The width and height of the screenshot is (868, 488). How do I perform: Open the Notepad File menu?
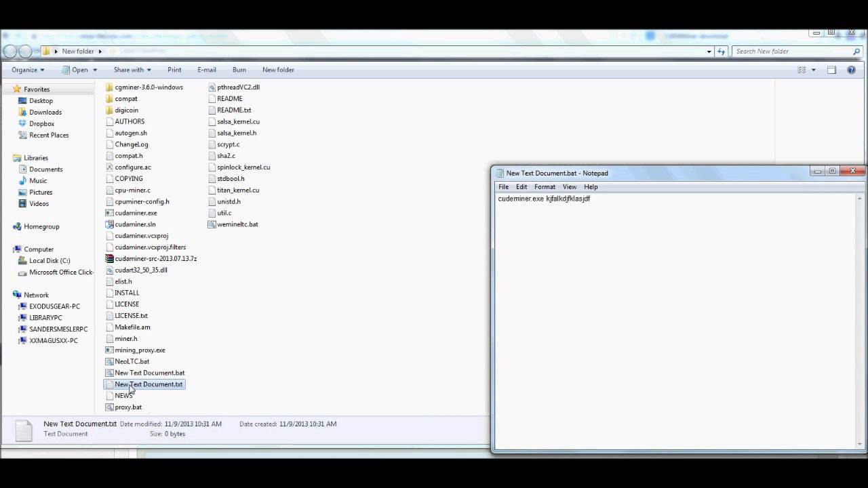click(x=504, y=187)
